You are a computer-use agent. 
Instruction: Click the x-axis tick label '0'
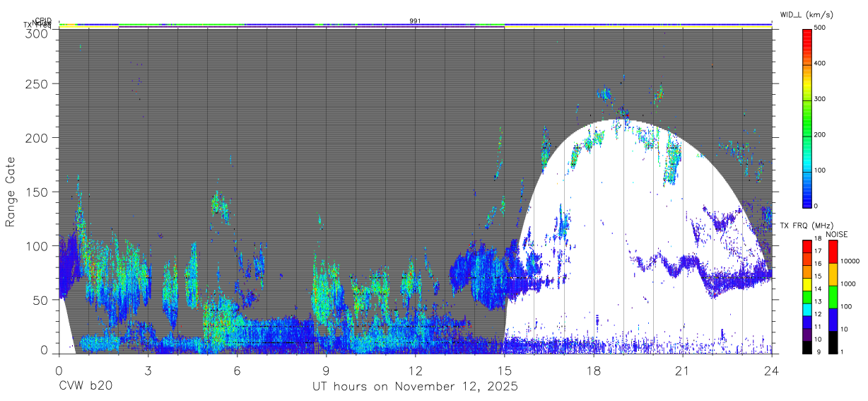(x=59, y=370)
